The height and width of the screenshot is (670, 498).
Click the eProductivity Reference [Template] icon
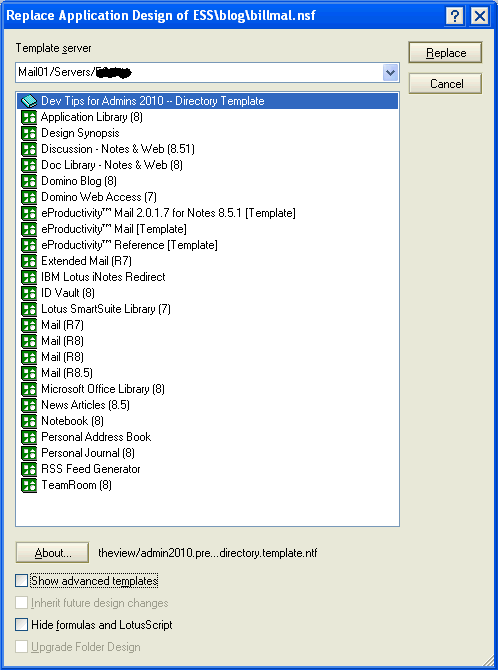pyautogui.click(x=29, y=245)
